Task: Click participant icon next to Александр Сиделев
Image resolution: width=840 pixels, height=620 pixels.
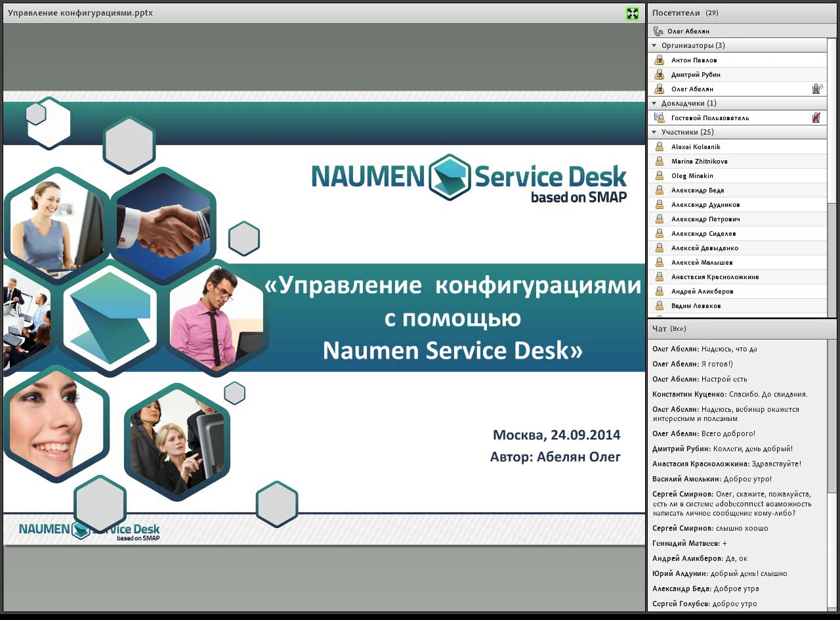Action: point(660,233)
